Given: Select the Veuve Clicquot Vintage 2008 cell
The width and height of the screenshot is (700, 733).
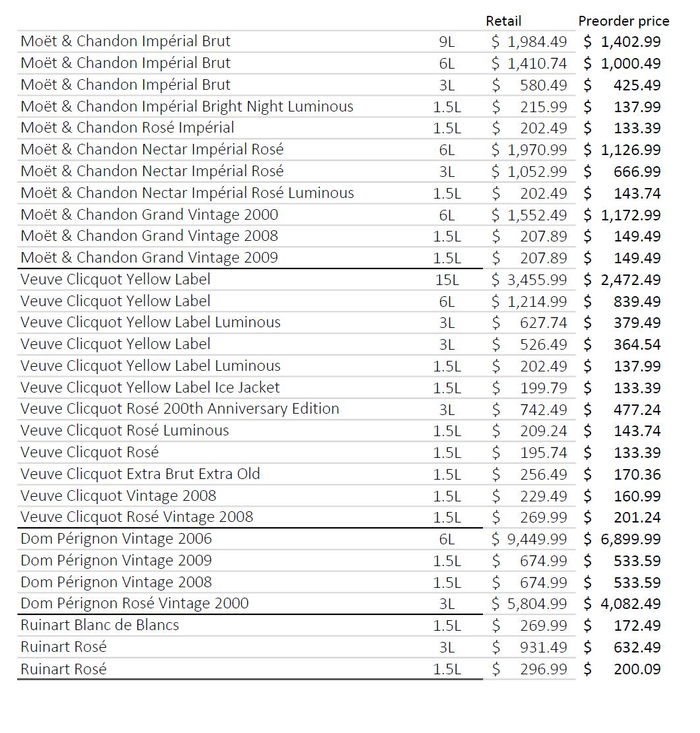Looking at the screenshot, I should (118, 495).
